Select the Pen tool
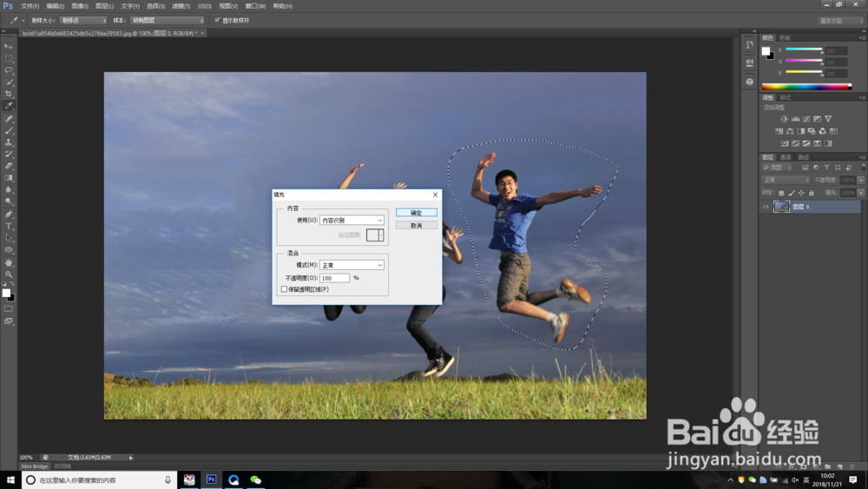The height and width of the screenshot is (489, 868). click(x=9, y=215)
